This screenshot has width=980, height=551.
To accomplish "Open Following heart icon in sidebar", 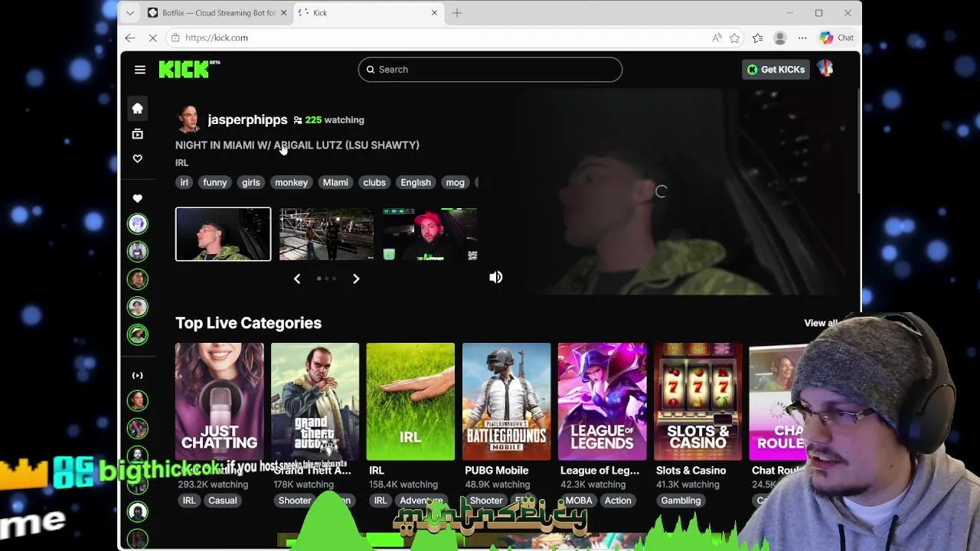I will (138, 158).
